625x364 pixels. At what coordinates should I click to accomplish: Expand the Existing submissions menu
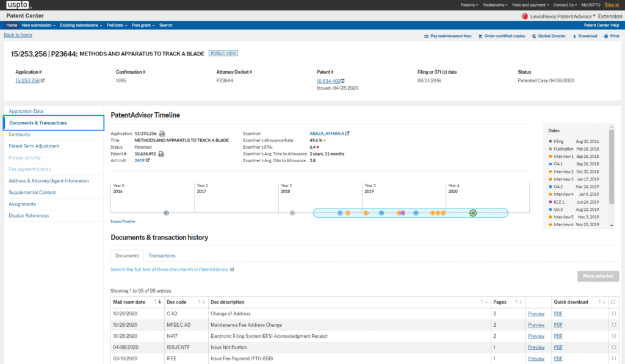(81, 25)
